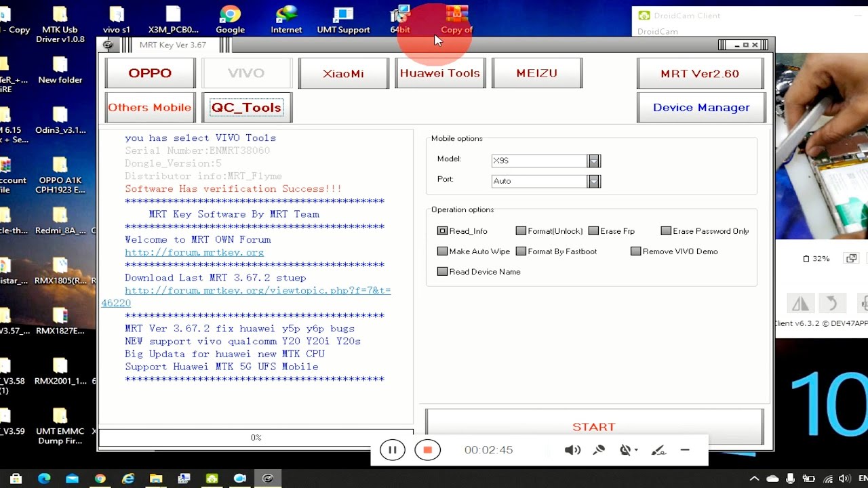Mute the recorder speaker audio
Image resolution: width=868 pixels, height=488 pixels.
click(x=572, y=450)
